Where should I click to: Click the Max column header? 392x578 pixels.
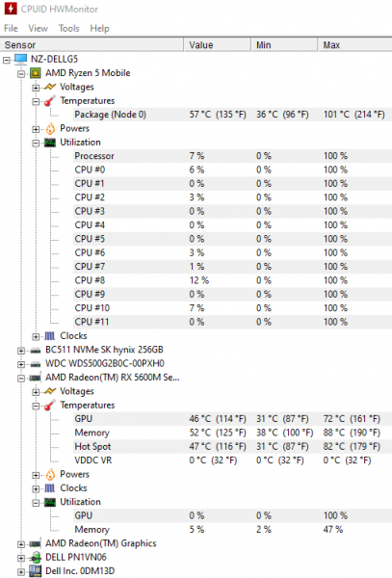coord(354,45)
